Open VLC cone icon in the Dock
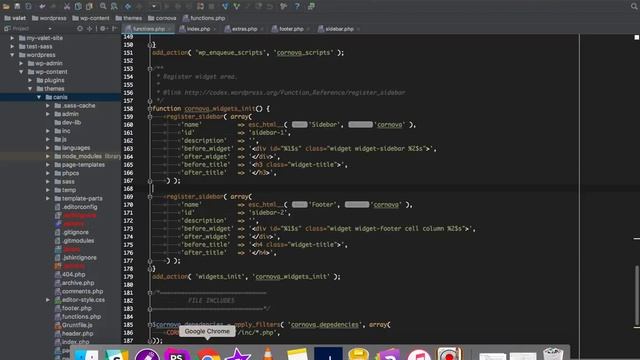This screenshot has width=640, height=360. 268,353
